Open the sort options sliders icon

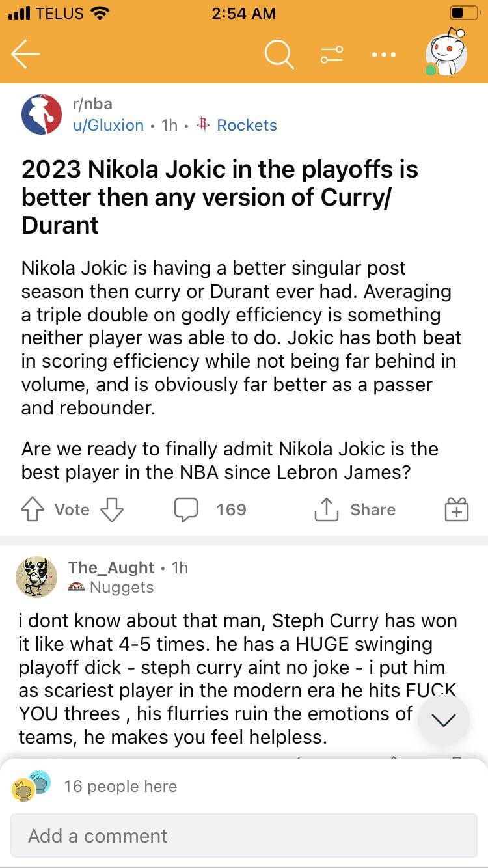[331, 55]
